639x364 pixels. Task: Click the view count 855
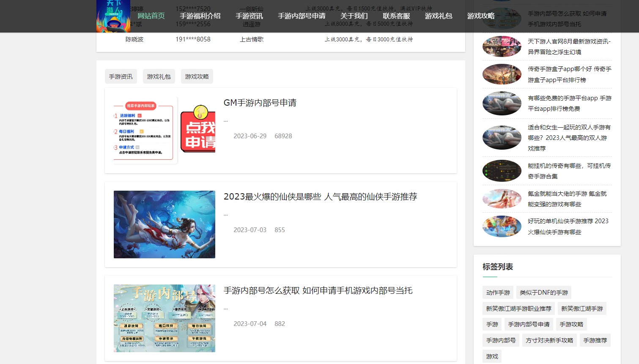(280, 230)
